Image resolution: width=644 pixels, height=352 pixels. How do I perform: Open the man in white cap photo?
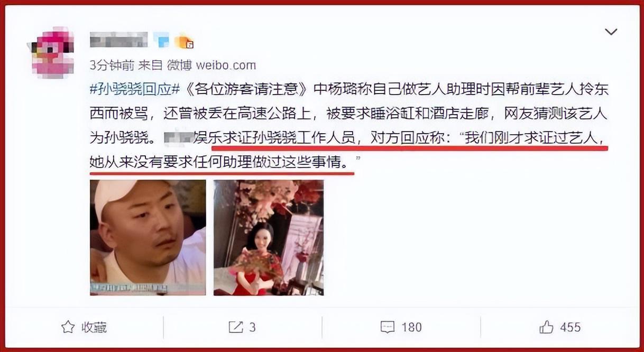pos(148,237)
